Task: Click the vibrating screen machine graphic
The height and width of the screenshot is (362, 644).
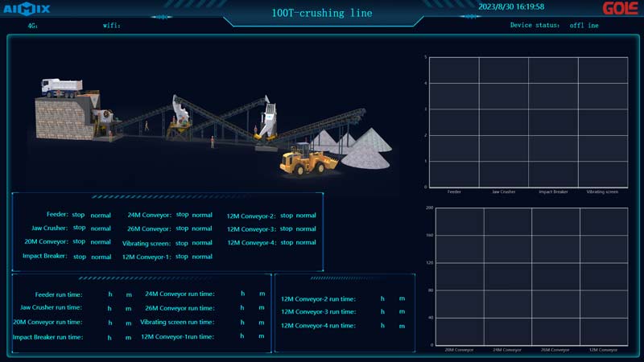Action: coord(266,121)
